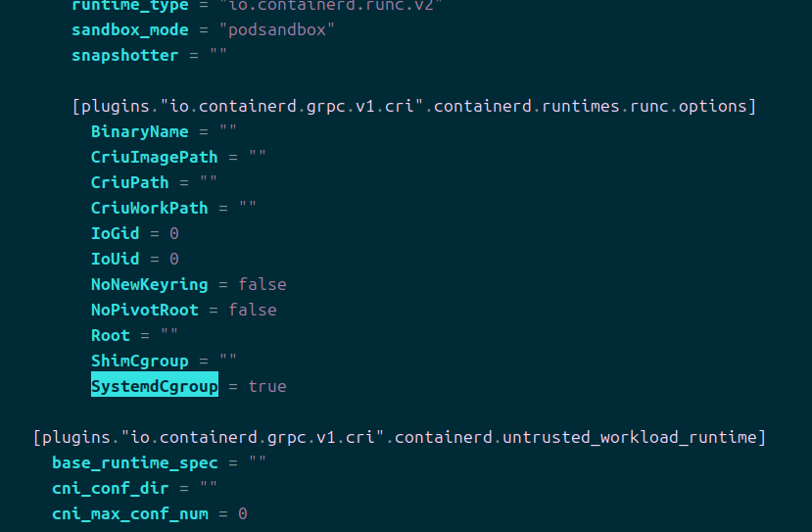812x532 pixels.
Task: Place cursor on the BinaryName key
Action: [139, 131]
